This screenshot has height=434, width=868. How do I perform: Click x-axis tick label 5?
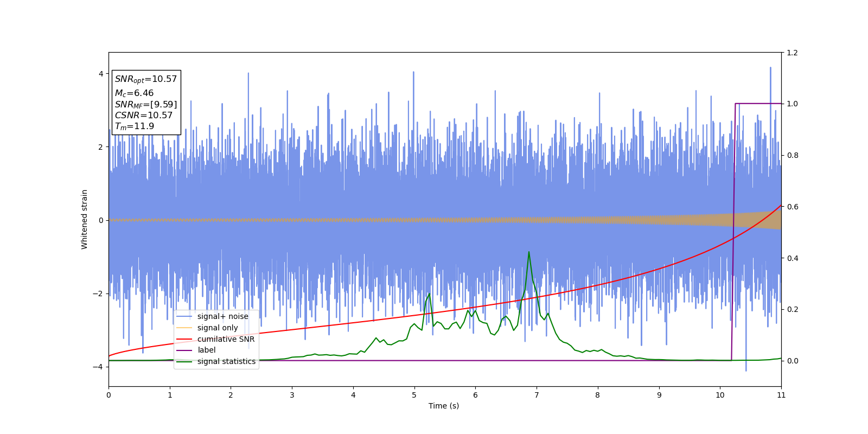[x=414, y=395]
